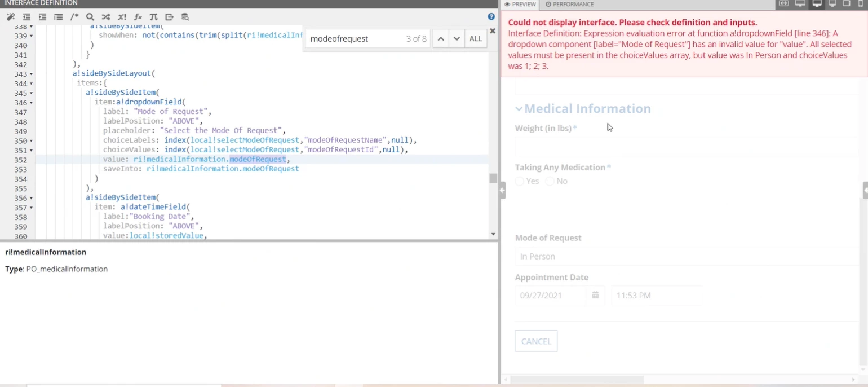
Task: Fold code at line 338
Action: coord(31,27)
